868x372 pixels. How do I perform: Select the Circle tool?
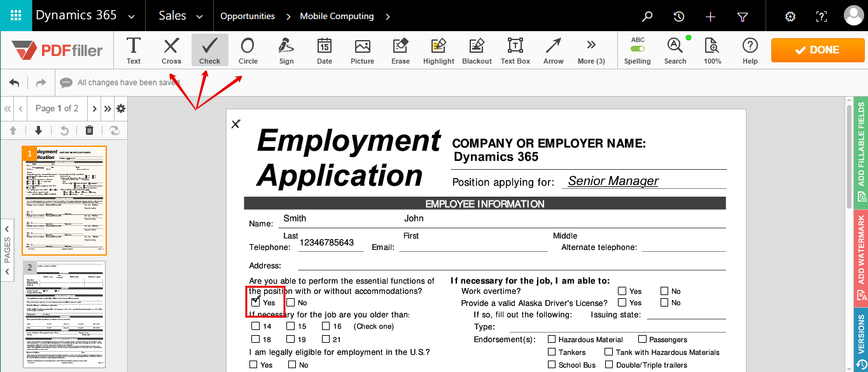pos(248,50)
